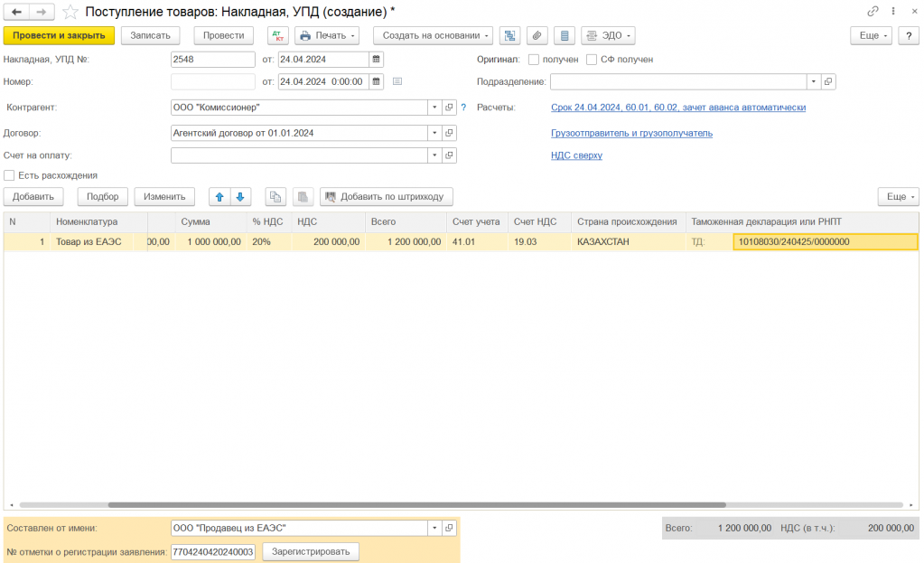Open attached files via paperclip
Screen dimensions: 924x563
click(537, 35)
